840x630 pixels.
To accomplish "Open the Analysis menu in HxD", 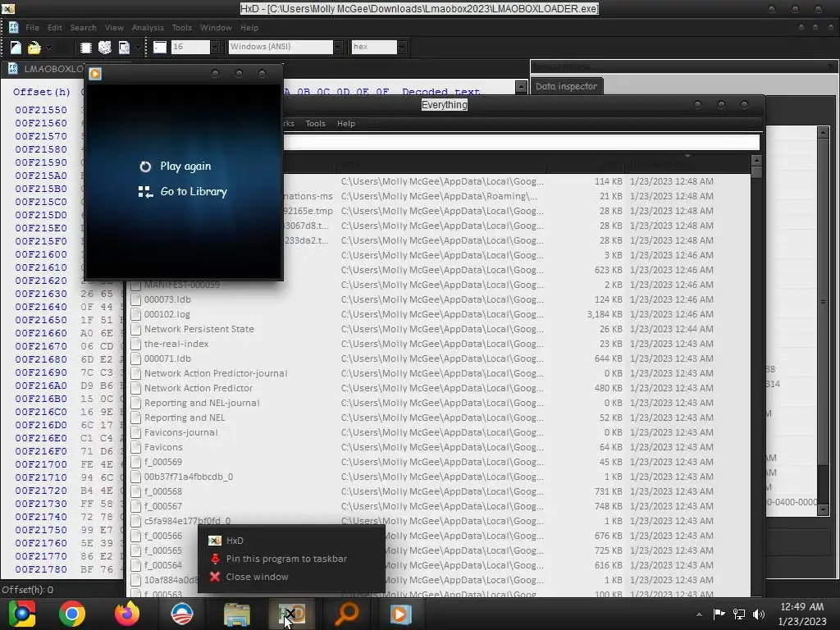I will [x=148, y=27].
